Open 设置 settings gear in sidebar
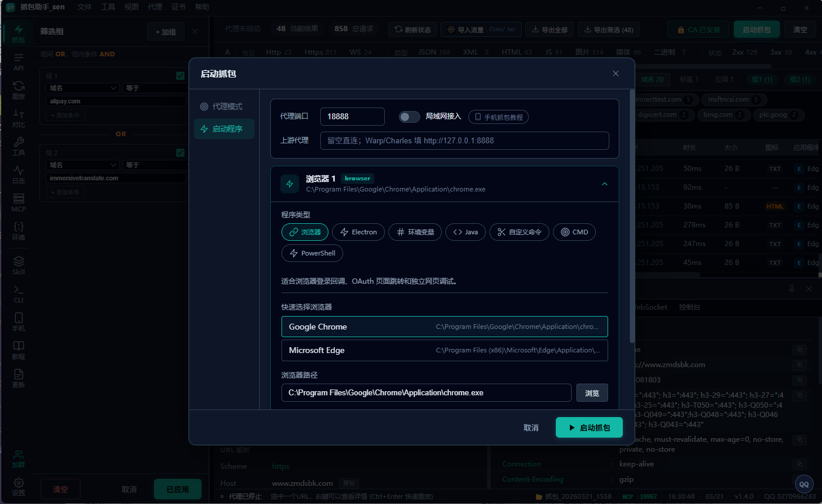Viewport: 822px width, 504px height. (18, 486)
